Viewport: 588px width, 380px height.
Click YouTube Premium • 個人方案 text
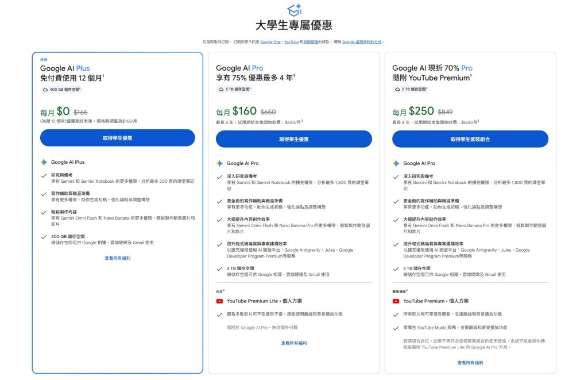tap(436, 301)
